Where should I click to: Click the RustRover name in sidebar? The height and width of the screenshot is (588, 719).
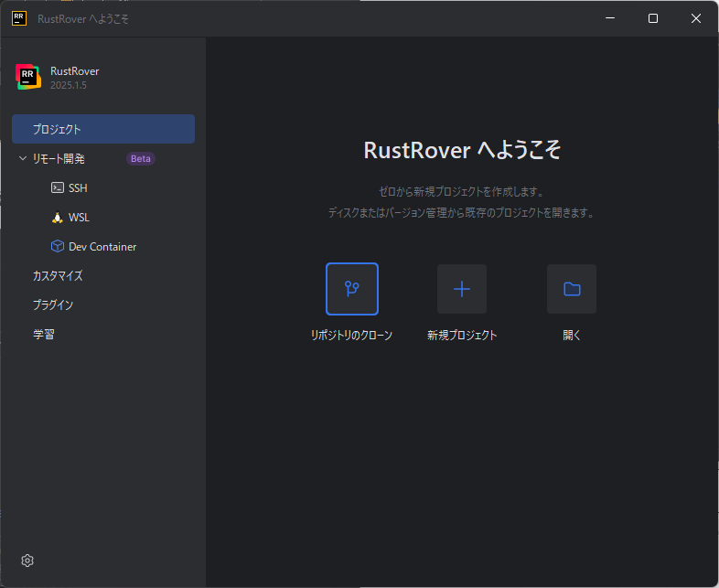75,71
